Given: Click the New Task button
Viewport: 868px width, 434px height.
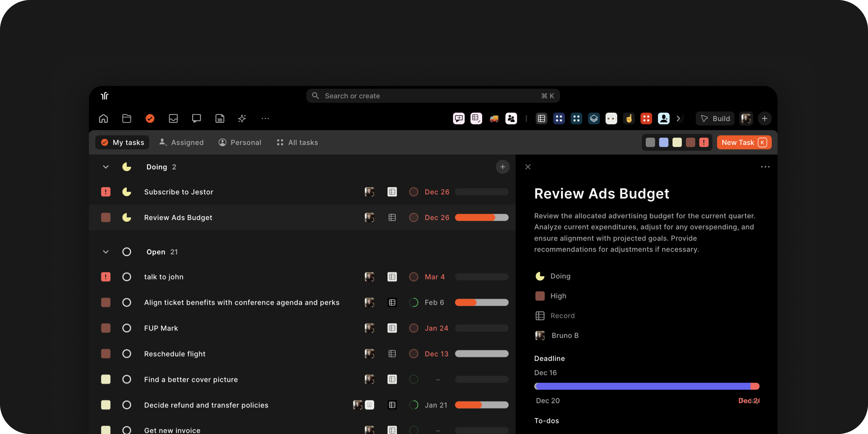Looking at the screenshot, I should click(744, 142).
